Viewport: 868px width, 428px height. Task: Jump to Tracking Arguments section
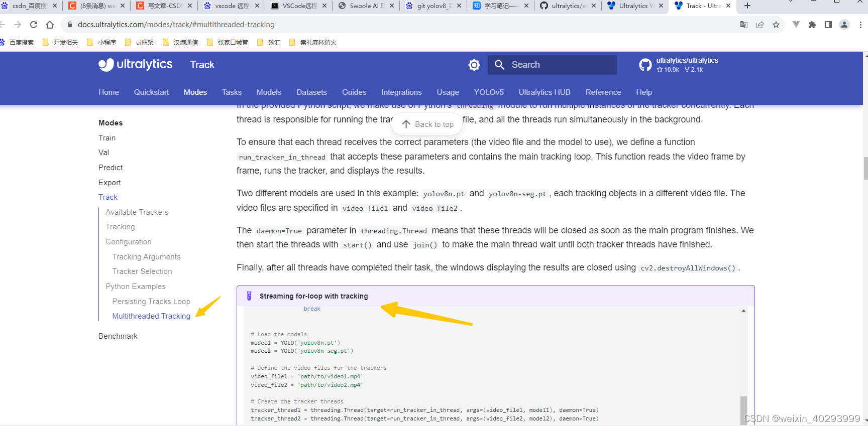[146, 257]
